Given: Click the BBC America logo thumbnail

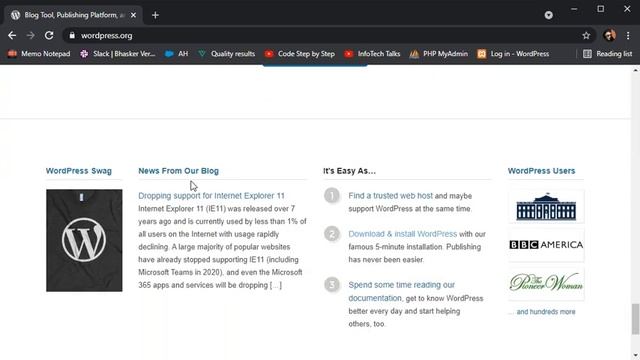Looking at the screenshot, I should 546,245.
